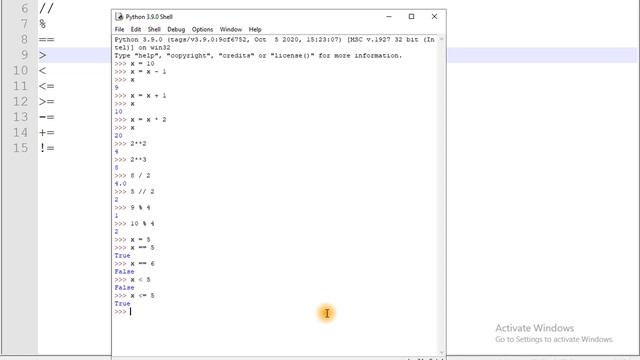Click the 'x == 5' shell line
This screenshot has height=360, width=640.
134,248
